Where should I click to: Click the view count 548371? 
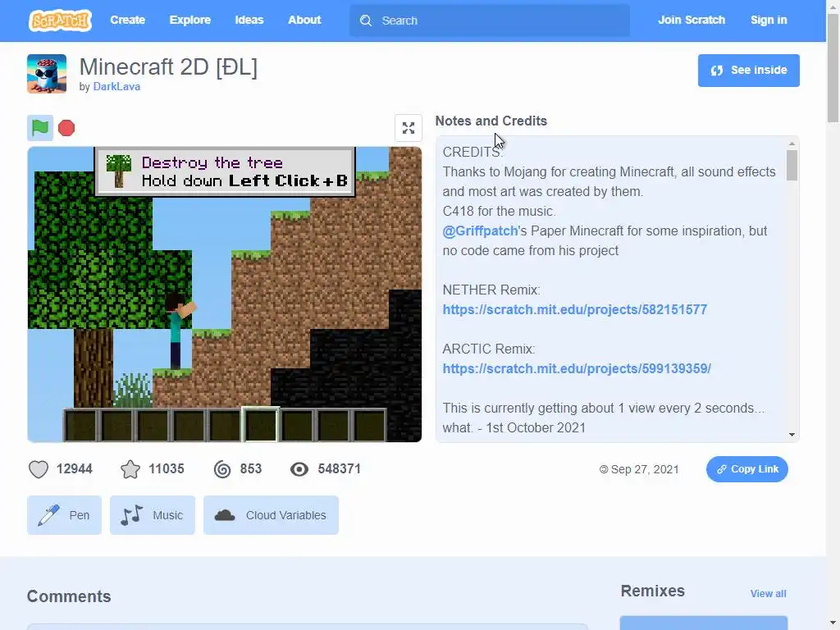pyautogui.click(x=339, y=469)
